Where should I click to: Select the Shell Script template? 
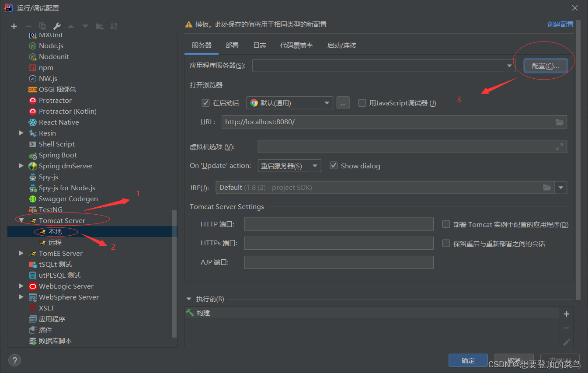point(57,144)
